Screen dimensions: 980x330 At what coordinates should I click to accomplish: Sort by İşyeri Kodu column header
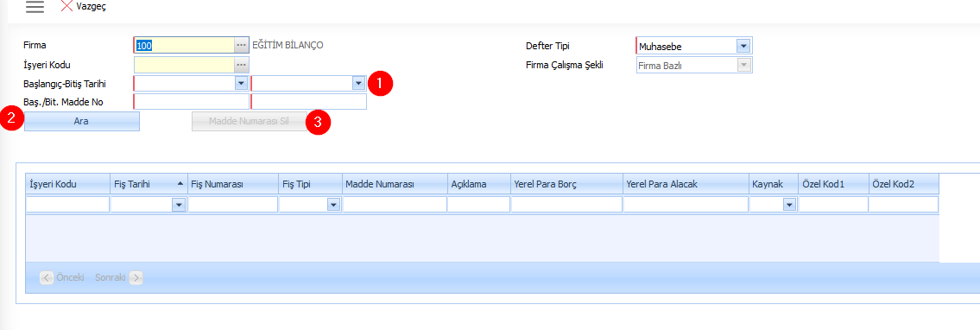(x=67, y=184)
